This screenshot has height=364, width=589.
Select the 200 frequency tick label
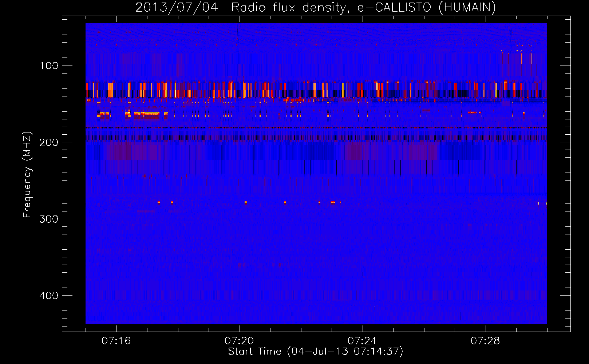pos(49,142)
